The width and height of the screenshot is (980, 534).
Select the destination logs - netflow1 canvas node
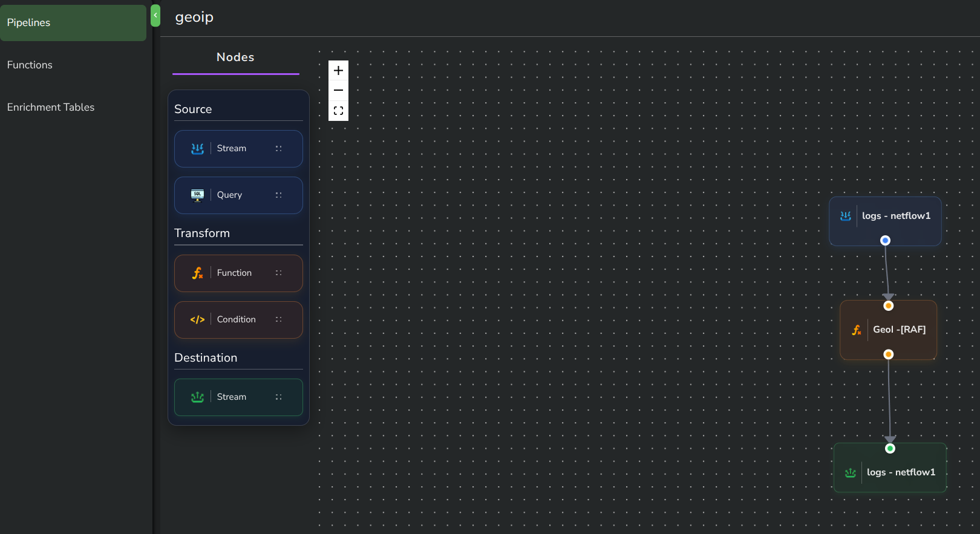click(x=890, y=467)
